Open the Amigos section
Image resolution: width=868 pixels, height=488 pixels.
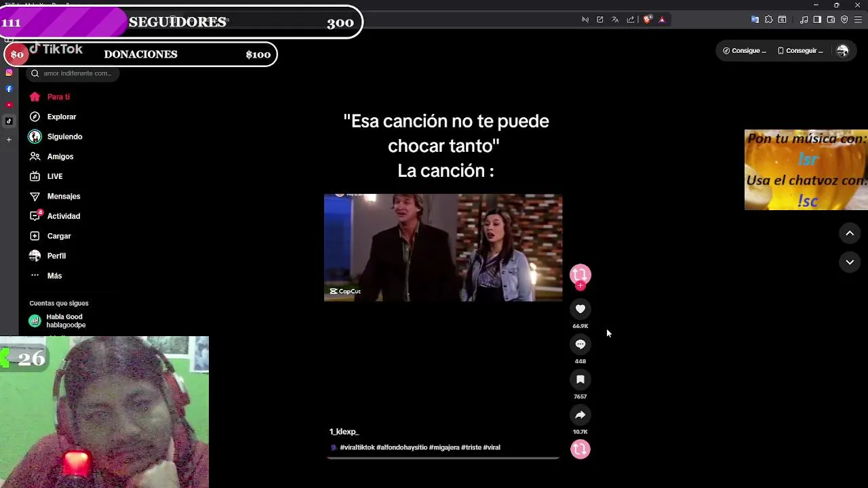[x=52, y=157]
